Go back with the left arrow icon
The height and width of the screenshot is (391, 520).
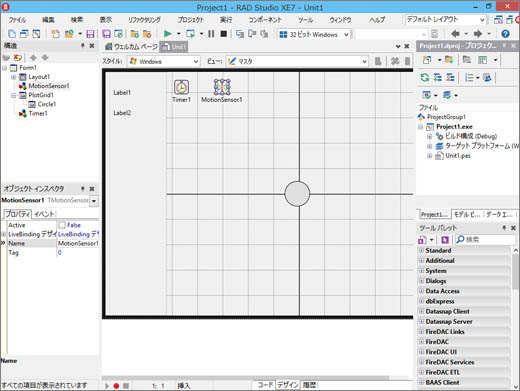(455, 34)
